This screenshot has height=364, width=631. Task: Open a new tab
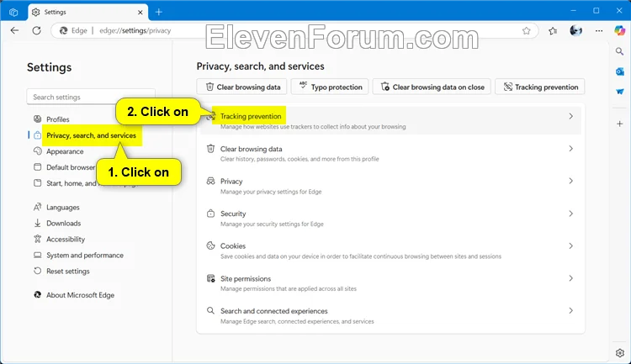click(158, 12)
